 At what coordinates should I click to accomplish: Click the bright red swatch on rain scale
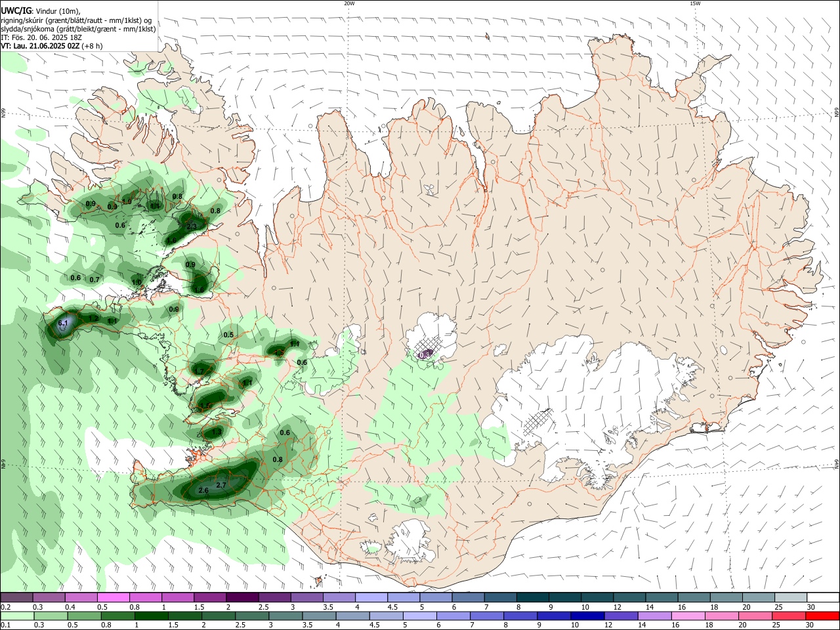pyautogui.click(x=822, y=616)
